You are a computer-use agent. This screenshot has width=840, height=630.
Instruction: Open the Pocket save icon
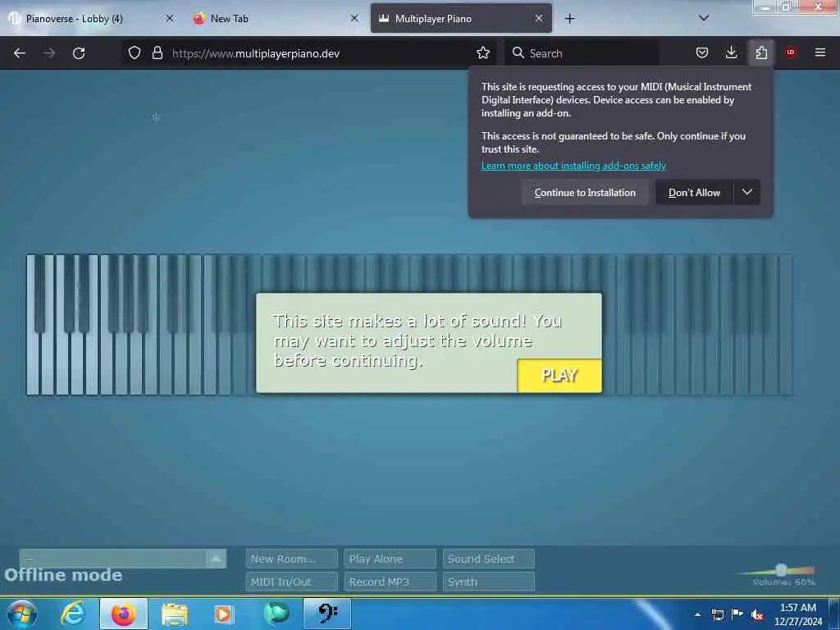tap(702, 52)
